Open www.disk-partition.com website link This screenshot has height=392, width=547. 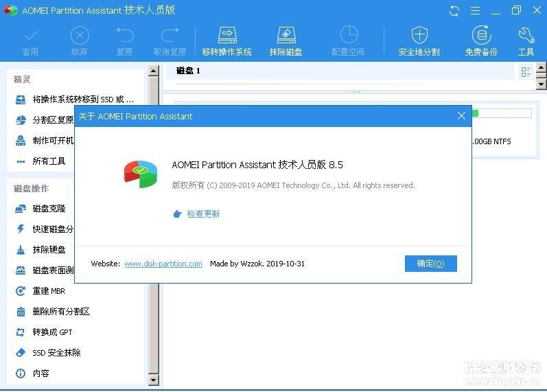point(163,264)
